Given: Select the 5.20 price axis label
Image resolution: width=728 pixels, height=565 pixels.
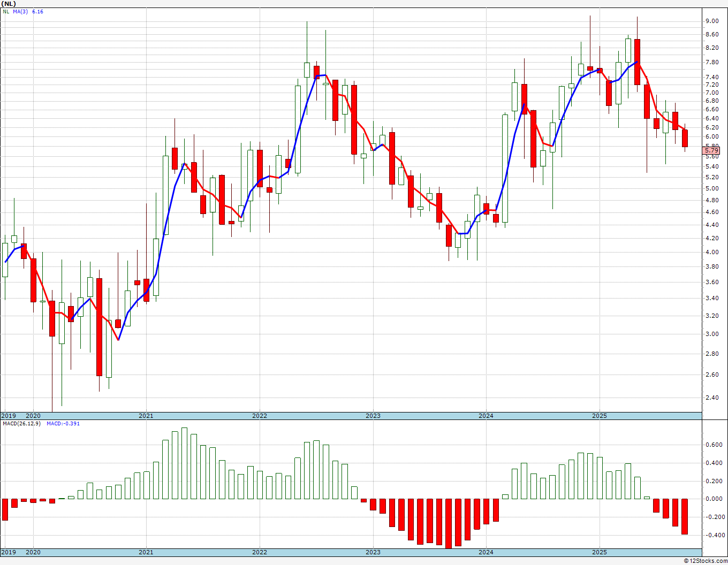Looking at the screenshot, I should point(712,177).
